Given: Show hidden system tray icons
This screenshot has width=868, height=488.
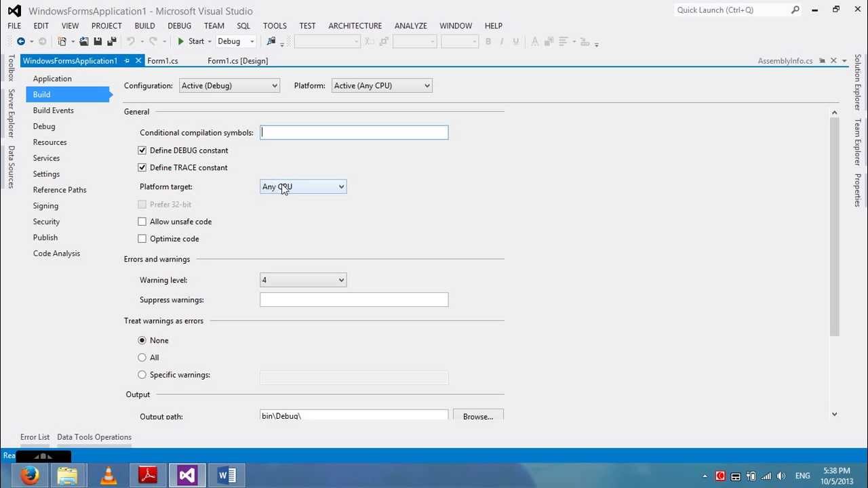Looking at the screenshot, I should coord(705,476).
